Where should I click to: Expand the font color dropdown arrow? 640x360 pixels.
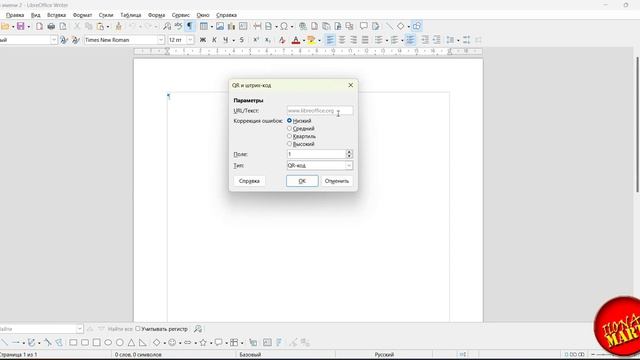click(304, 40)
